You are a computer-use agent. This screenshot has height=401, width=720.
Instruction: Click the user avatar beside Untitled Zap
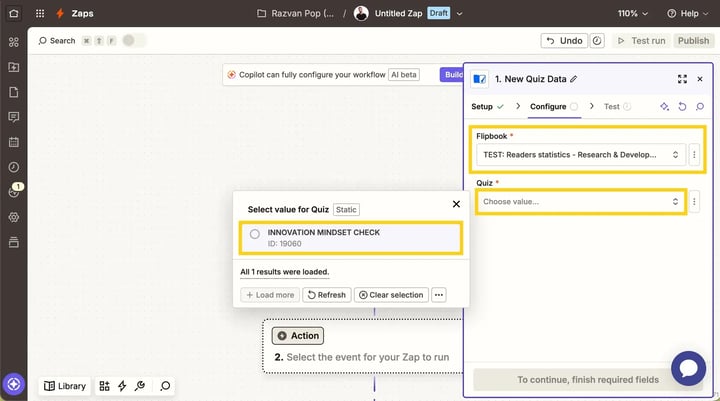pyautogui.click(x=361, y=13)
